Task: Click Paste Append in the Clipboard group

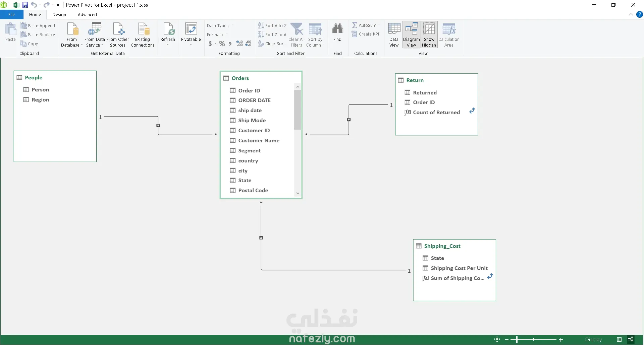Action: [38, 25]
